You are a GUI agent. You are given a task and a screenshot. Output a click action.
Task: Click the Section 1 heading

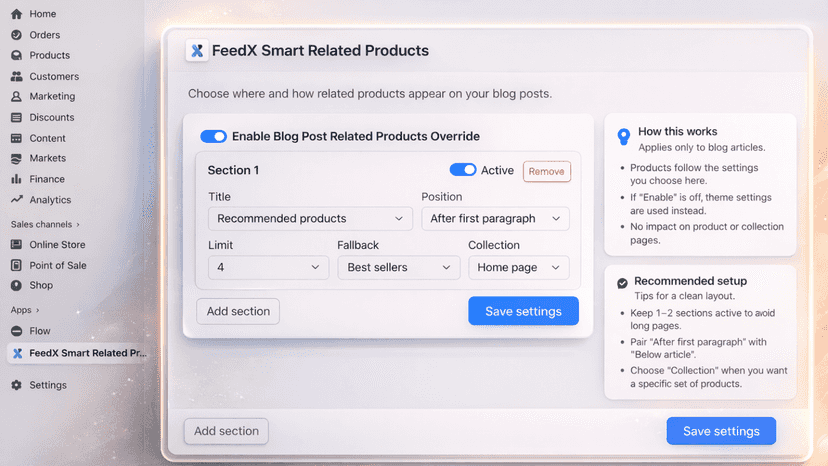(233, 170)
